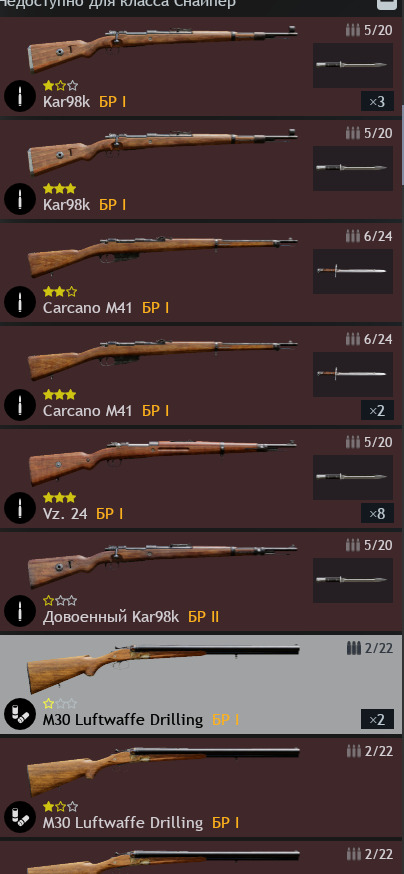Open knife bayonet slot of two-star Carcano M41
Screen dimensions: 404x874
(353, 271)
